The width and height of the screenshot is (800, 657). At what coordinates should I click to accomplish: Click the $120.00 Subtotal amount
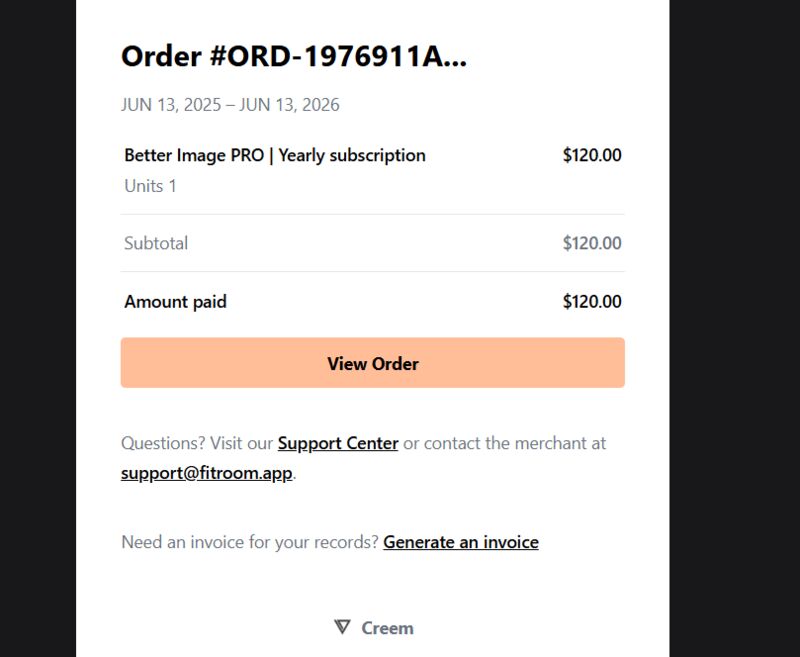(592, 243)
